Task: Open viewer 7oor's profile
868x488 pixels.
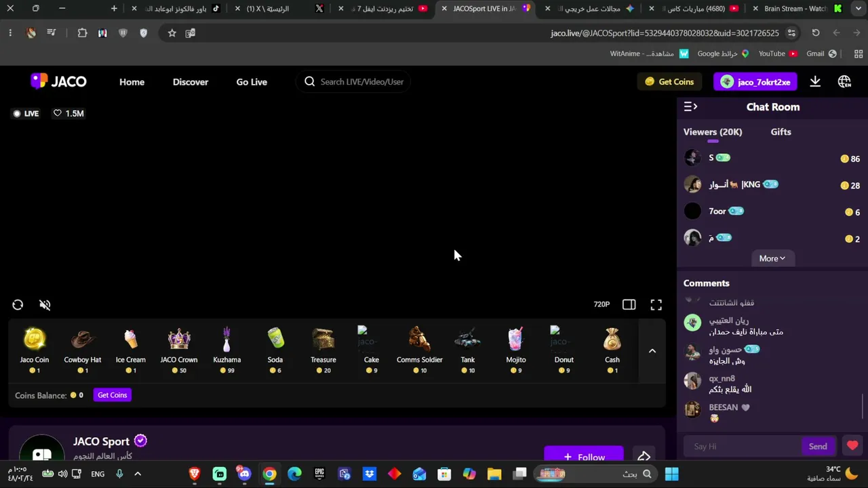Action: tap(693, 211)
